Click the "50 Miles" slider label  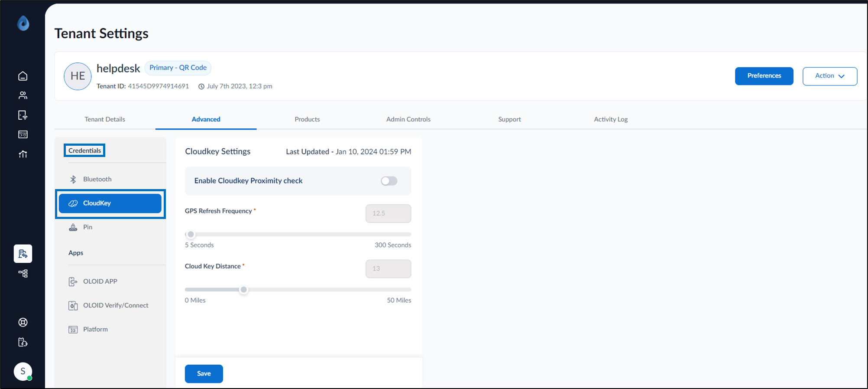(399, 300)
